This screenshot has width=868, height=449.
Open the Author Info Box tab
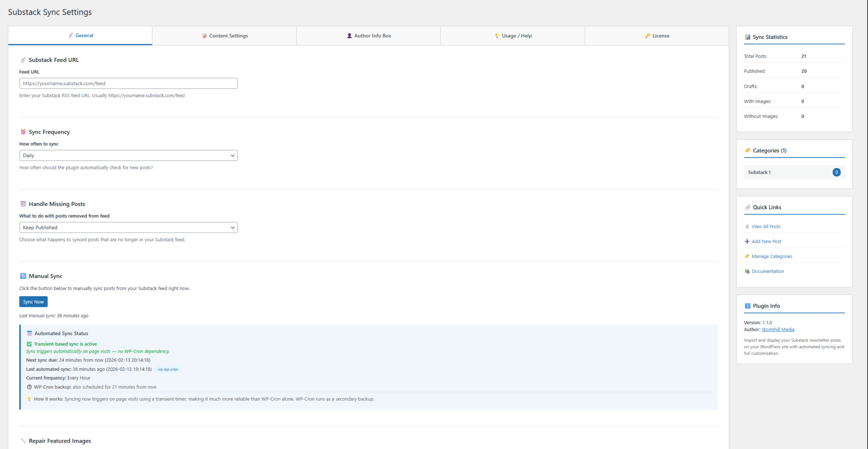[368, 36]
